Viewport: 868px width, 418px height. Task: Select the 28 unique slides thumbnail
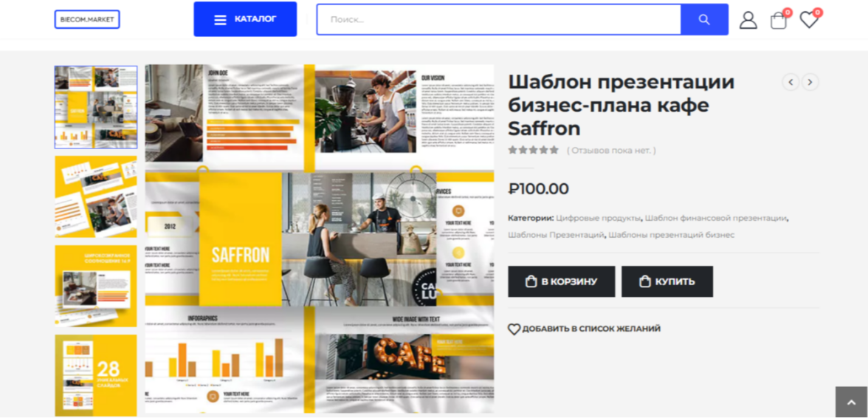[96, 375]
